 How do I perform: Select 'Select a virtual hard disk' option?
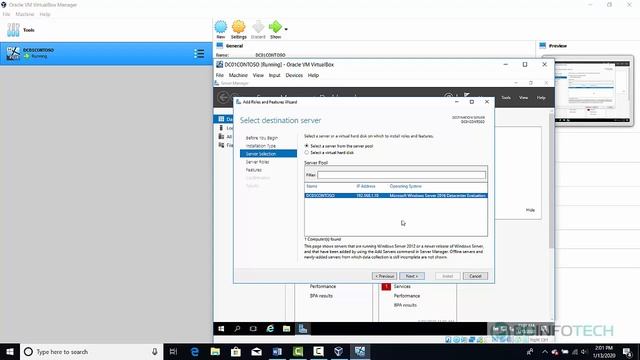pos(307,152)
